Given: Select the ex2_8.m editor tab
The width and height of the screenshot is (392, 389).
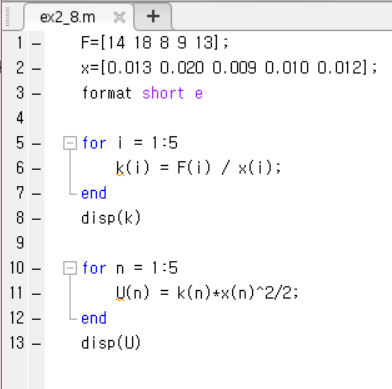Looking at the screenshot, I should (x=79, y=17).
